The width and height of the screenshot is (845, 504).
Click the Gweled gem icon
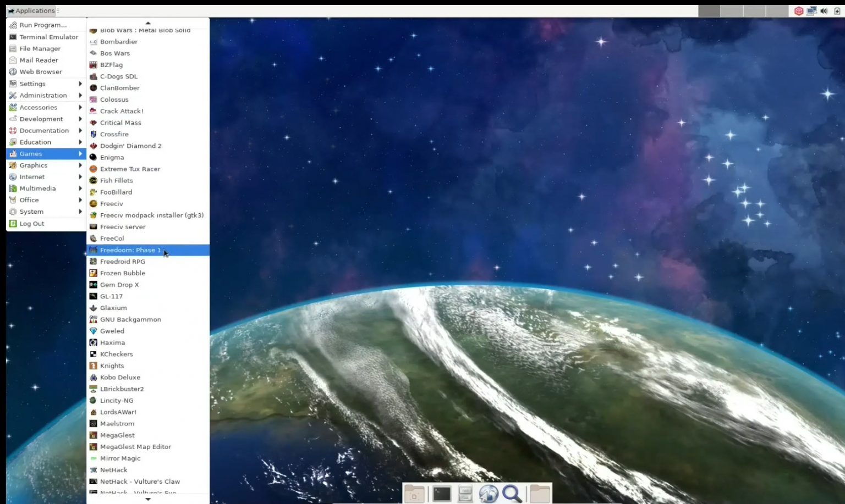[x=94, y=331]
